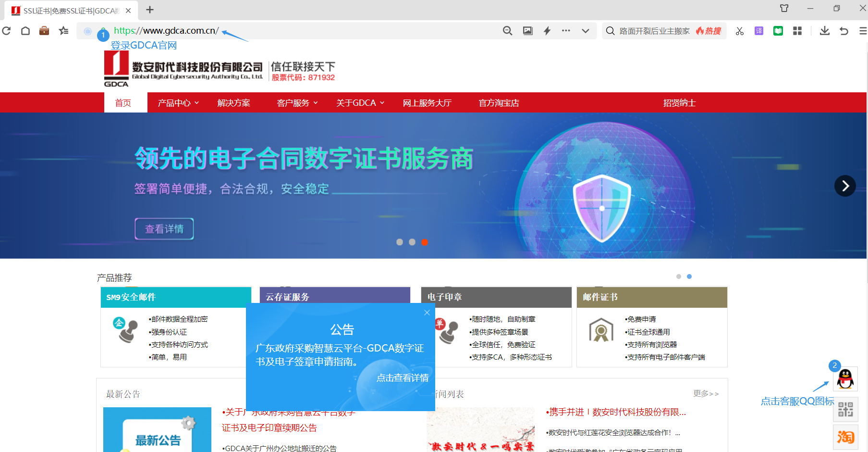Close the SSL证书 GDCA tab
The height and width of the screenshot is (452, 868).
(128, 11)
